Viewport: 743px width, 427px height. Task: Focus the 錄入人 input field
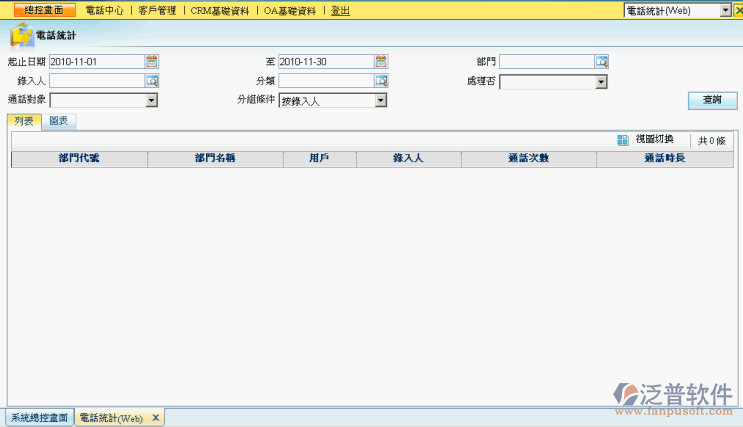(97, 81)
